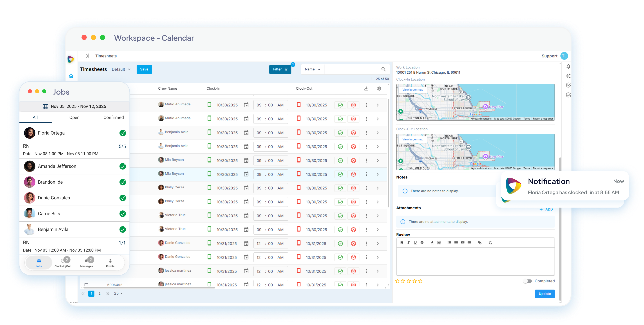
Task: Open Profile tab in Jobs bottom bar
Action: click(x=110, y=263)
